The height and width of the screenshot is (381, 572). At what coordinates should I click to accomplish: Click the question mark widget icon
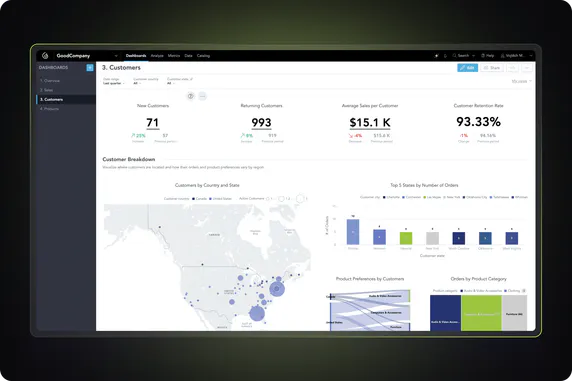click(x=190, y=96)
